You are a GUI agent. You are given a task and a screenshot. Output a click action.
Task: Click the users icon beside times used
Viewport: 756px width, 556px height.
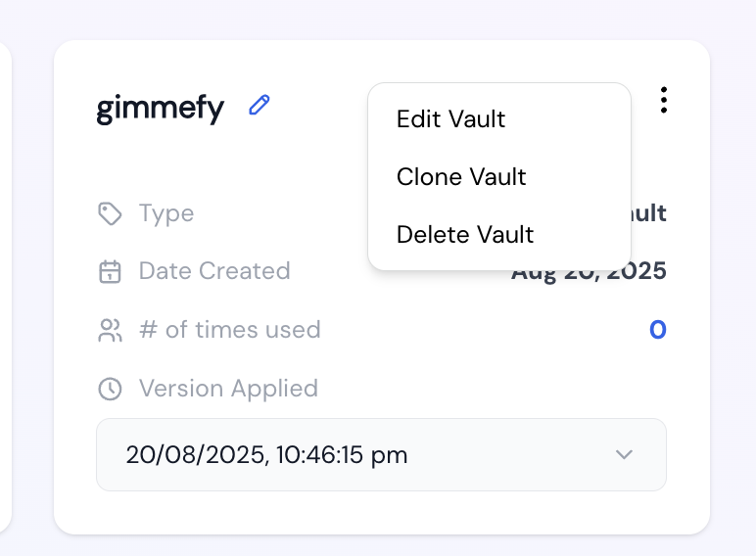[x=110, y=330]
